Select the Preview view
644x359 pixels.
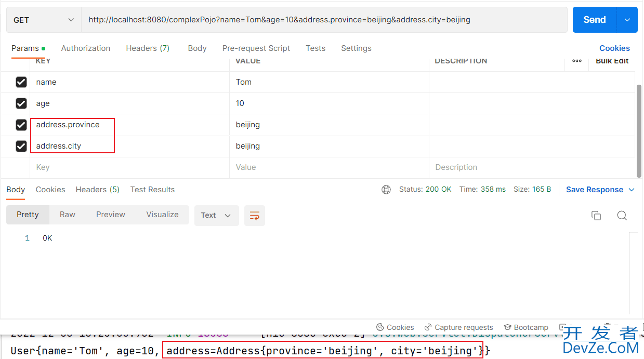[x=111, y=215]
